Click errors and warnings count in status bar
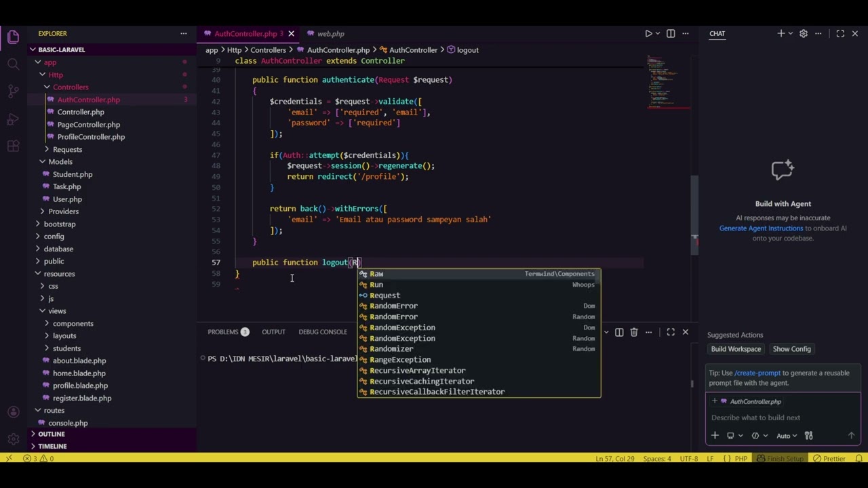Screen dimensions: 868x488 [39, 459]
